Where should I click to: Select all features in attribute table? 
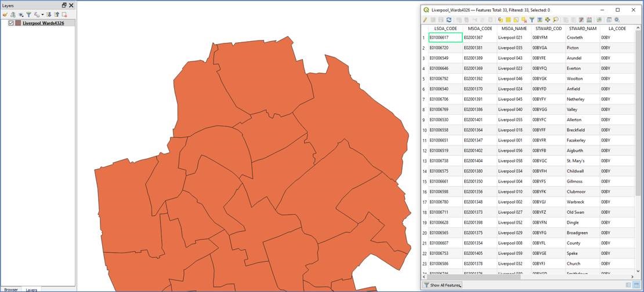[508, 19]
